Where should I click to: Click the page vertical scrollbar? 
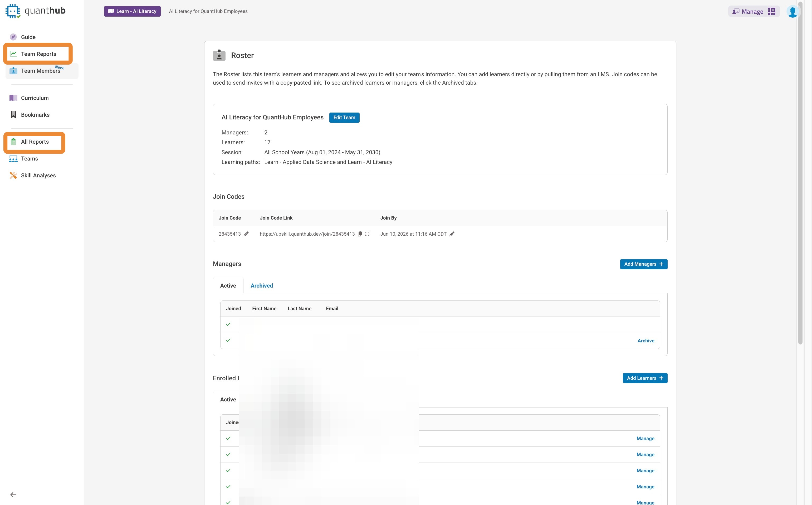pyautogui.click(x=800, y=174)
